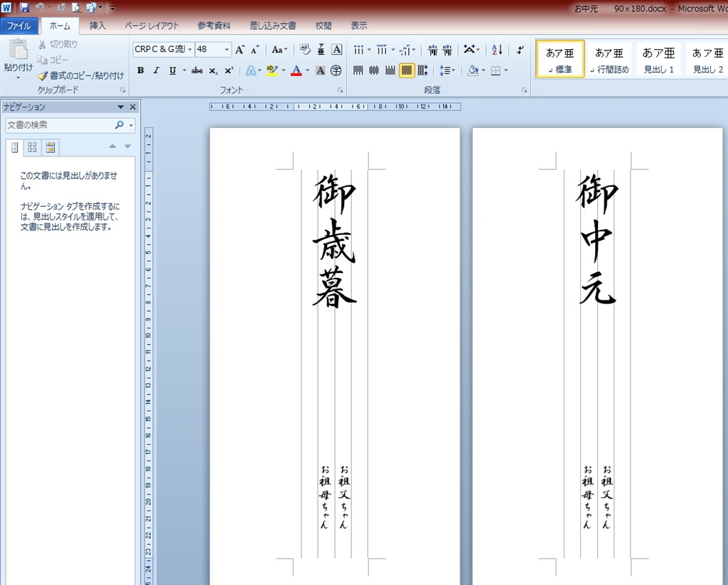
Task: Align text to bottom (third alignment icon)
Action: [x=390, y=70]
